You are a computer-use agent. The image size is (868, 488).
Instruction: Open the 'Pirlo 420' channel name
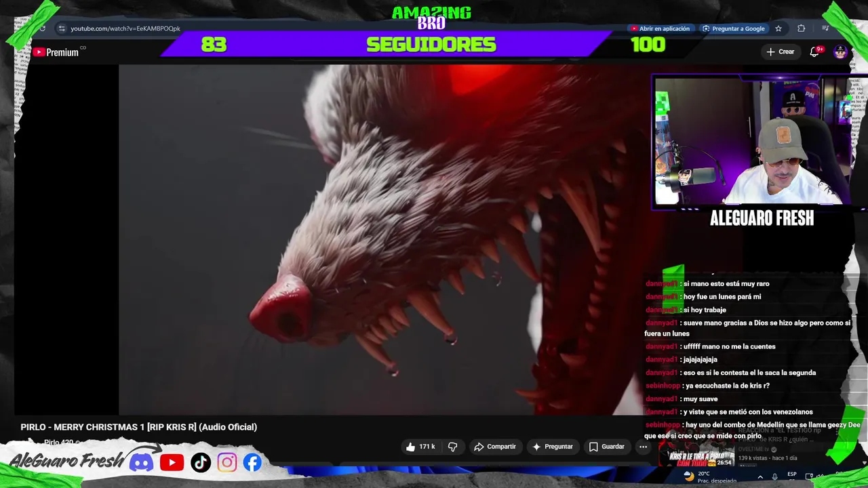(58, 443)
